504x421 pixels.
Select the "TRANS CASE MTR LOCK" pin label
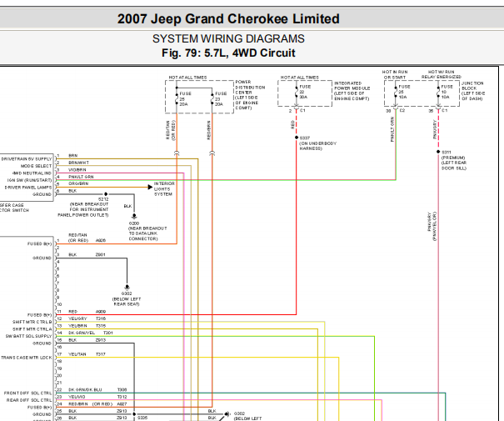click(27, 358)
